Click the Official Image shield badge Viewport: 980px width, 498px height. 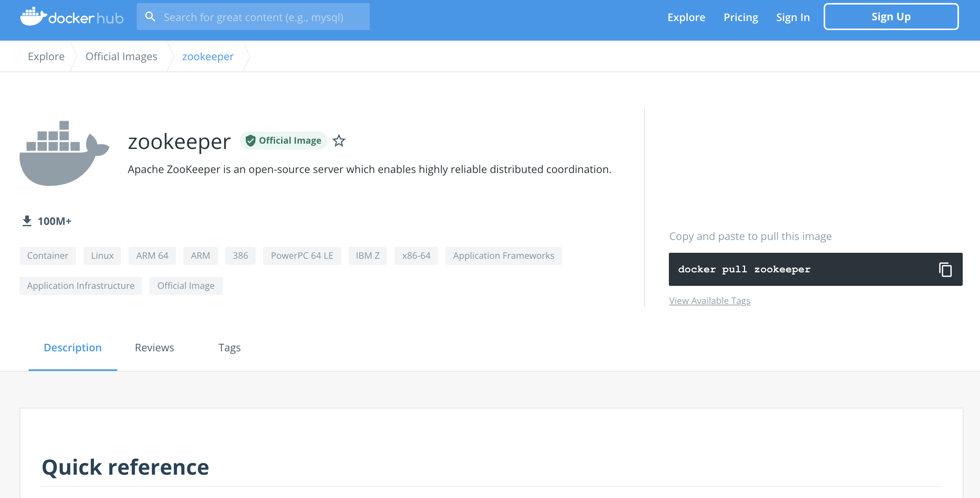[x=283, y=141]
